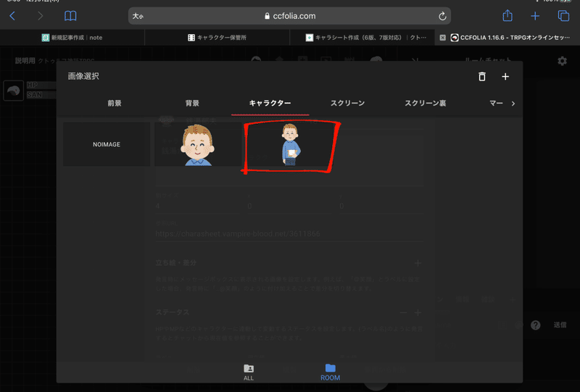Screen dimensions: 580x392
Task: Select the full-body boy image
Action: click(x=290, y=145)
